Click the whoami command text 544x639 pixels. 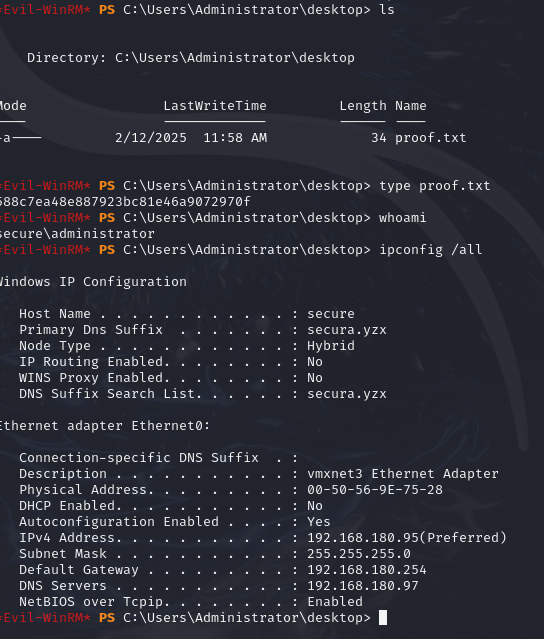pos(403,218)
